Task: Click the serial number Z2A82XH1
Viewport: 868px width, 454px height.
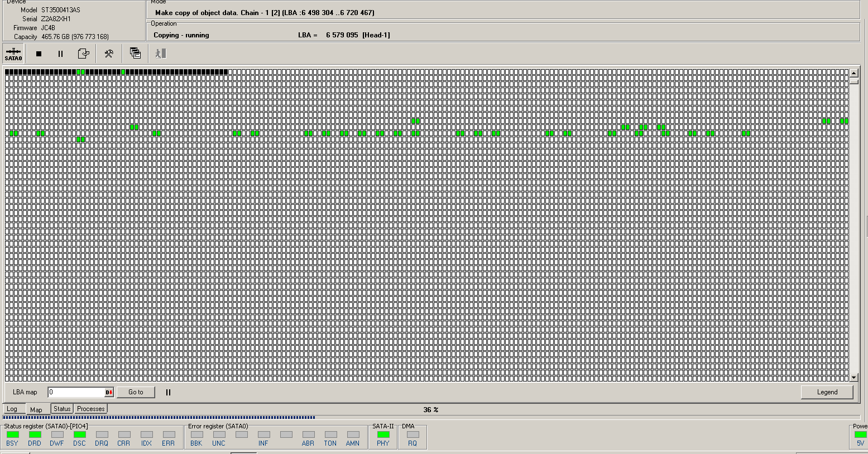Action: tap(56, 19)
